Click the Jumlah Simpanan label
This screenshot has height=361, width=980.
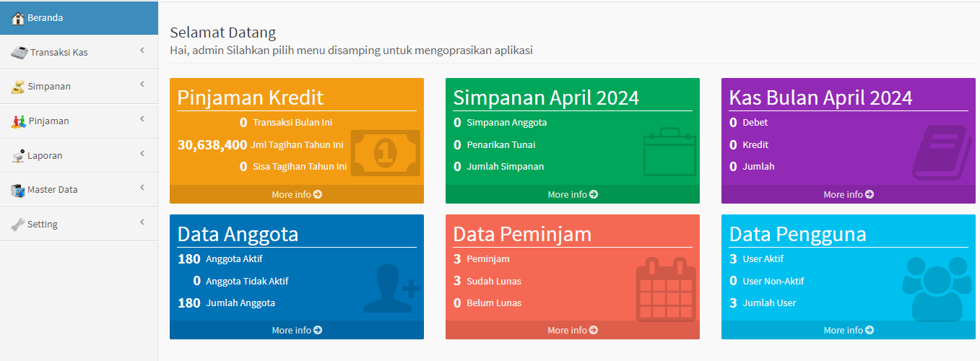tap(506, 167)
